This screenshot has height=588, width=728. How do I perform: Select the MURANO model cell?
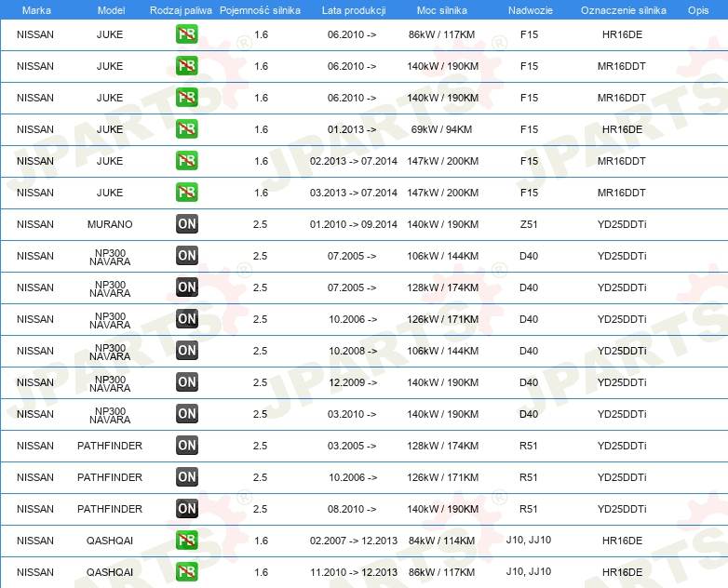110,224
